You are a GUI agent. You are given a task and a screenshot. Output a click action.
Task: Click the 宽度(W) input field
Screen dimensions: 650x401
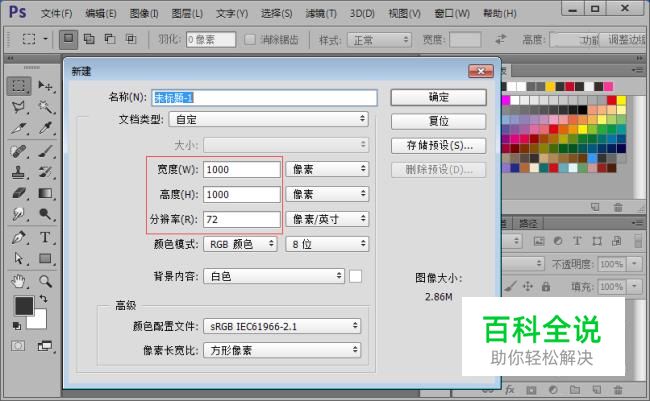242,170
